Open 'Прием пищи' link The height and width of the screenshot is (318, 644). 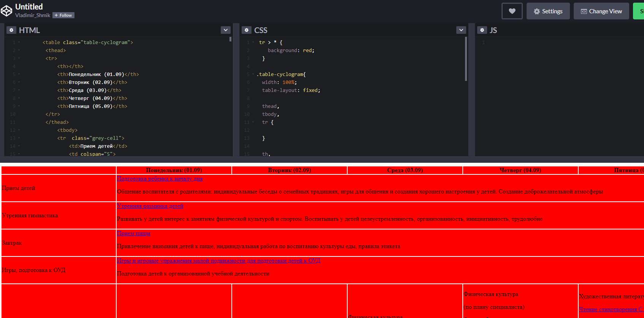click(134, 233)
